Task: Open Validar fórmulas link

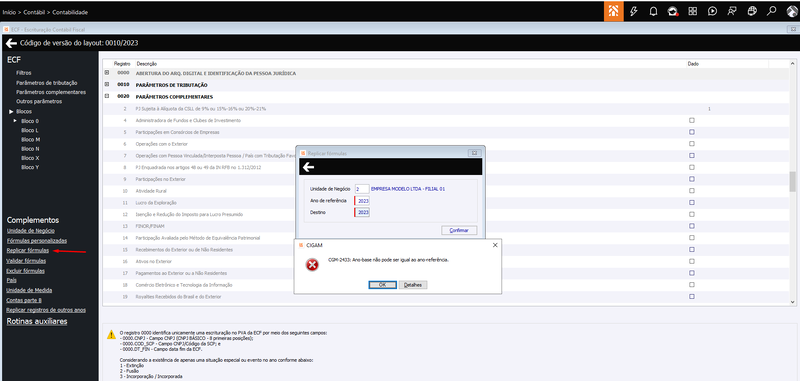Action: pos(26,261)
